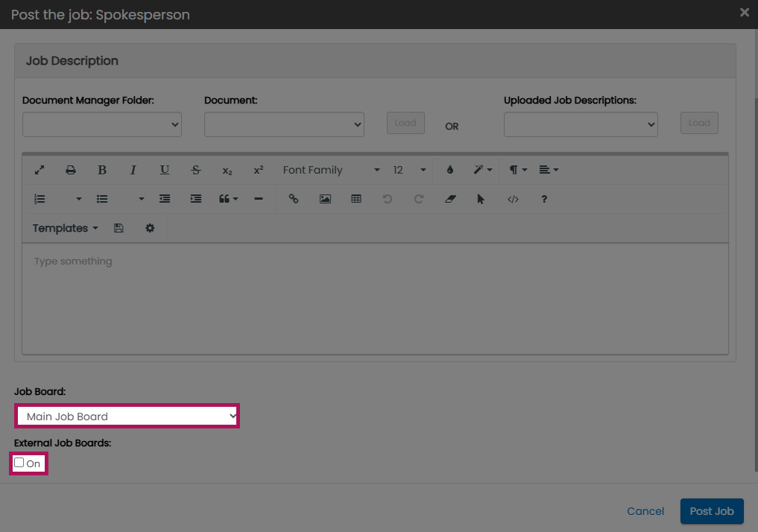Open the Font Family dropdown
758x532 pixels.
(x=332, y=170)
